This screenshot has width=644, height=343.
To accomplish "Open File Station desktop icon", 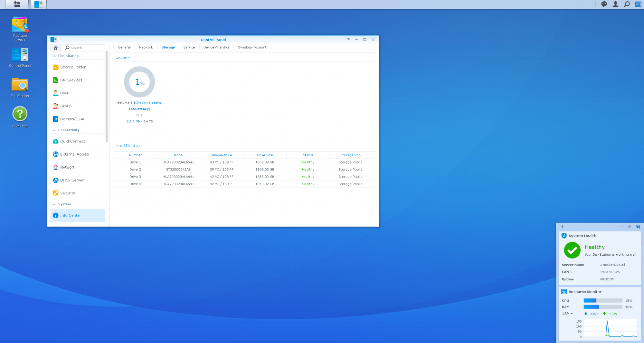I will pyautogui.click(x=20, y=85).
